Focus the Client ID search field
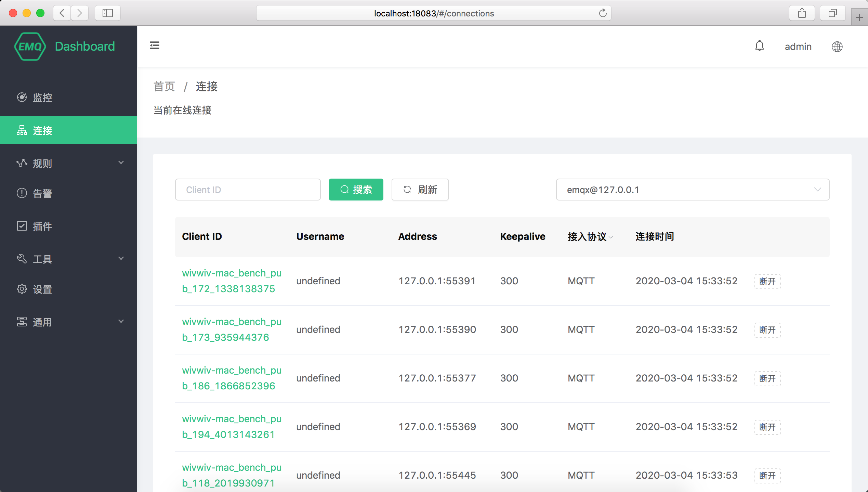This screenshot has width=868, height=492. 248,190
